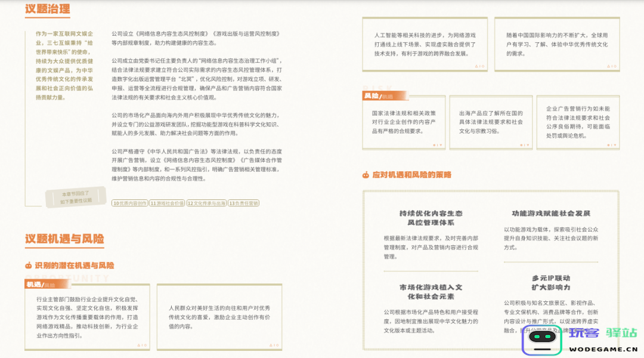The height and width of the screenshot is (358, 644).
Task: Click the 市场化游戏植入文化和社会元素 strategy title
Action: click(x=431, y=292)
